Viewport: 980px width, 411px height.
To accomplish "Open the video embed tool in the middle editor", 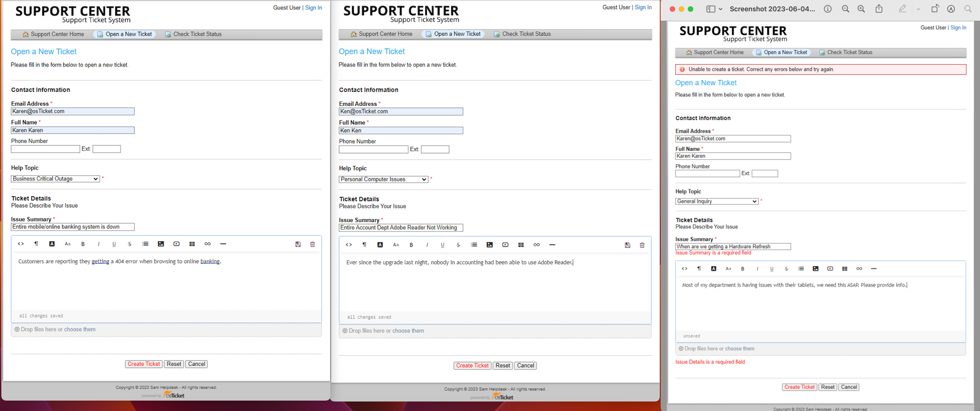I will (x=505, y=245).
